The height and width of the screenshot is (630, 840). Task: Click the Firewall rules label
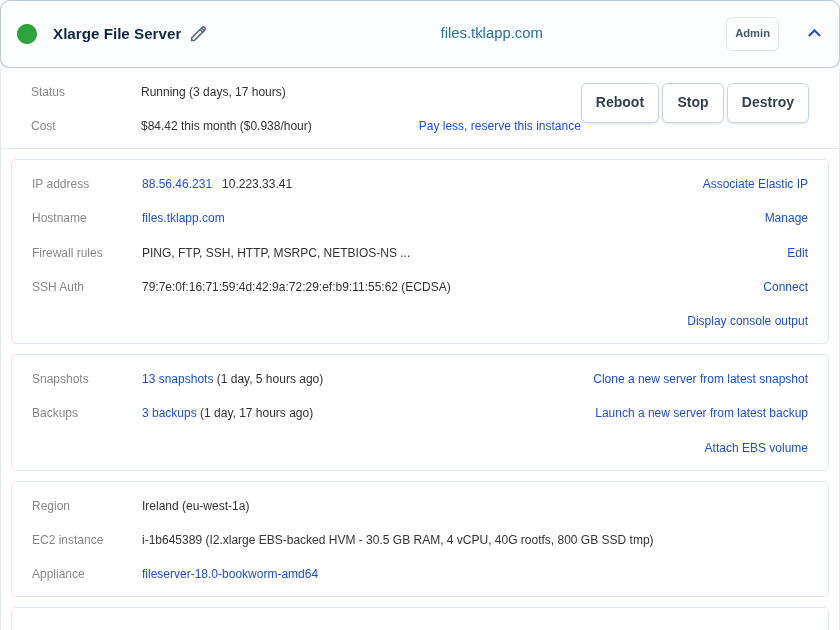pyautogui.click(x=67, y=253)
